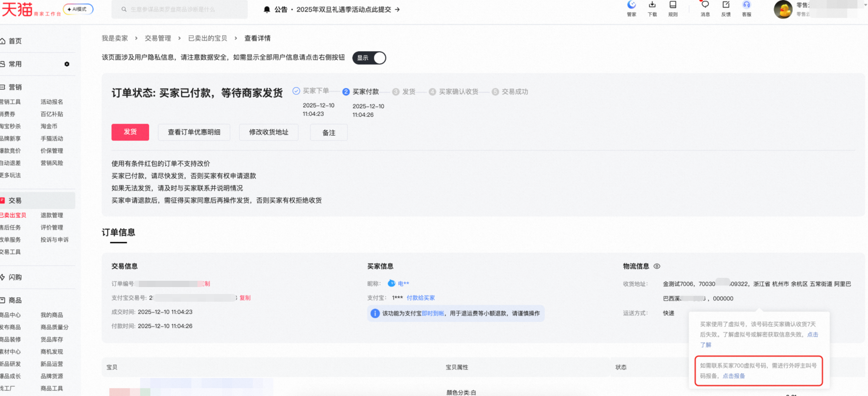The height and width of the screenshot is (396, 868).
Task: Click 查看订单优惠明细 button
Action: 194,132
